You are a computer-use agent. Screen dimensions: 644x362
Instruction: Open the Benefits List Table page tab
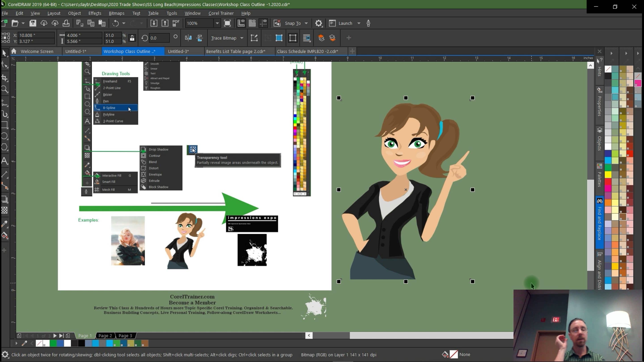tap(236, 51)
